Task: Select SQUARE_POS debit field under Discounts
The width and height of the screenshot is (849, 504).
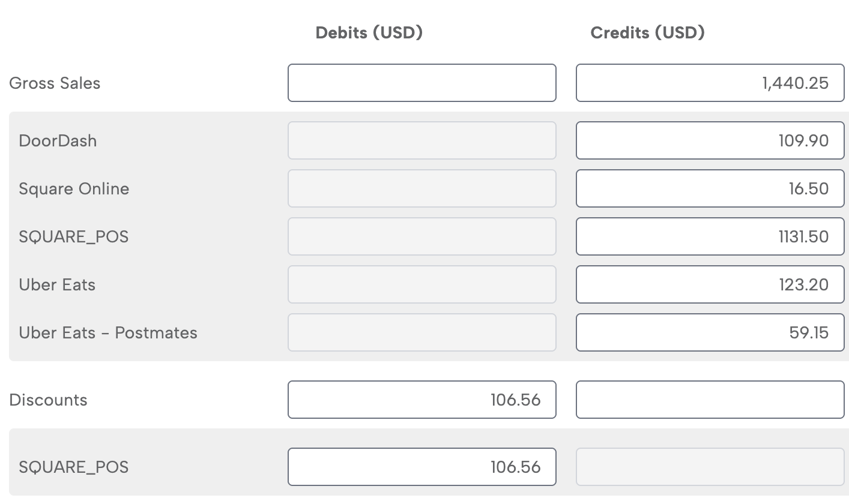Action: tap(421, 467)
